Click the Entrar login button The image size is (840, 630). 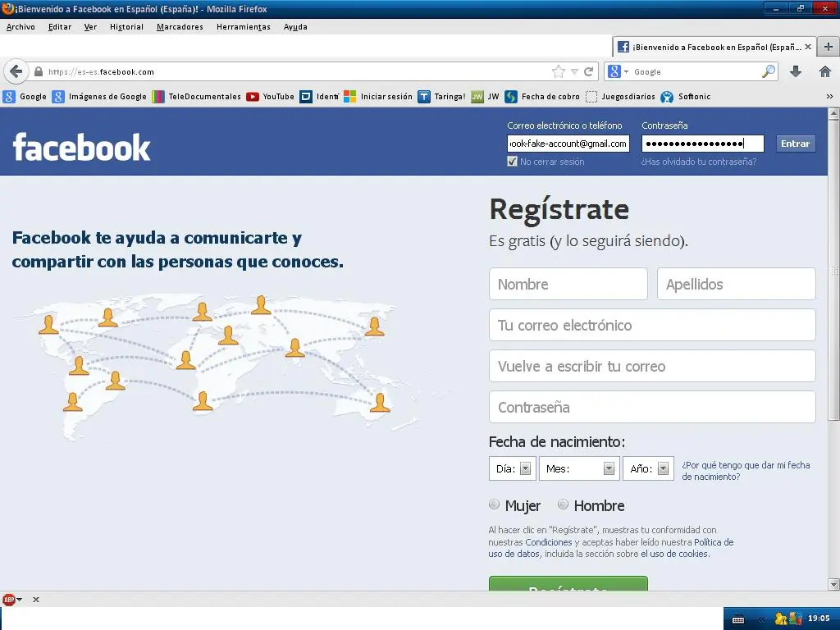795,144
